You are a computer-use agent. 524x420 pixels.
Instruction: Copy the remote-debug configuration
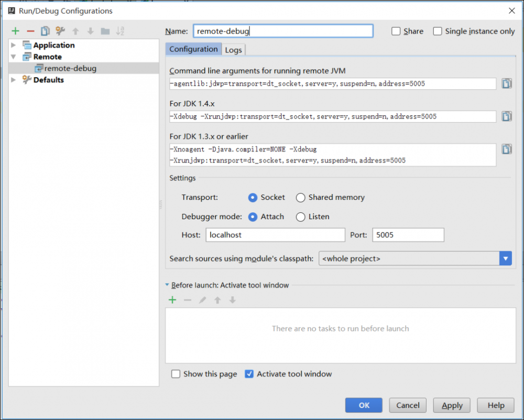(45, 30)
